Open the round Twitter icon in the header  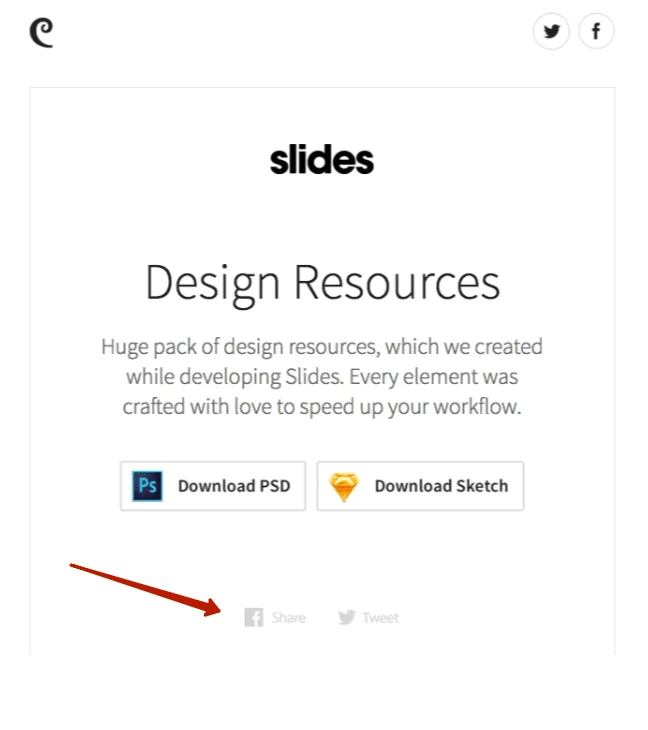(551, 32)
